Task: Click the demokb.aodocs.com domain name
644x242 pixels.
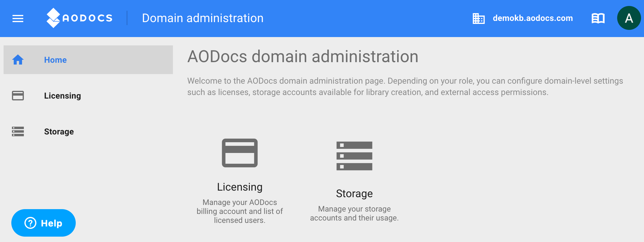Action: pyautogui.click(x=533, y=18)
